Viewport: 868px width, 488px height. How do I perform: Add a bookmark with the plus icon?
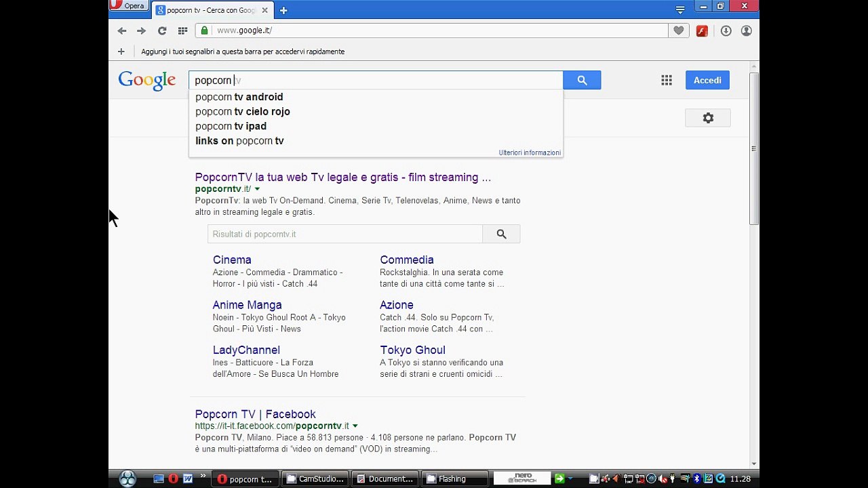(x=121, y=52)
